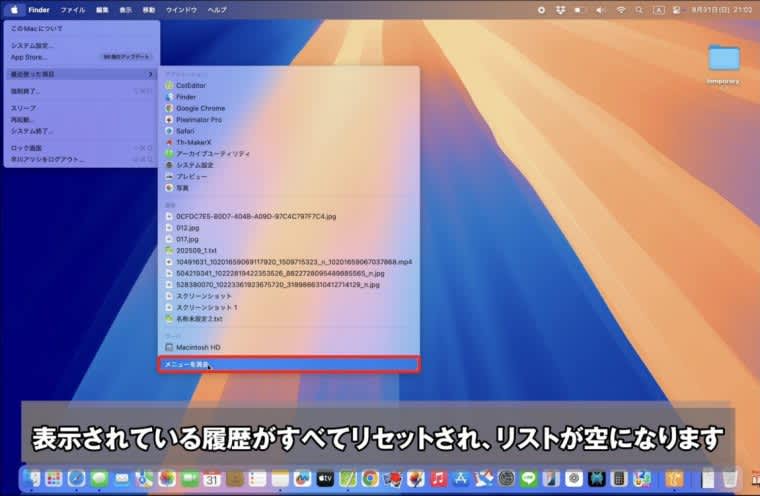Open 012.jpg from recent documents
The height and width of the screenshot is (496, 760).
tap(188, 227)
